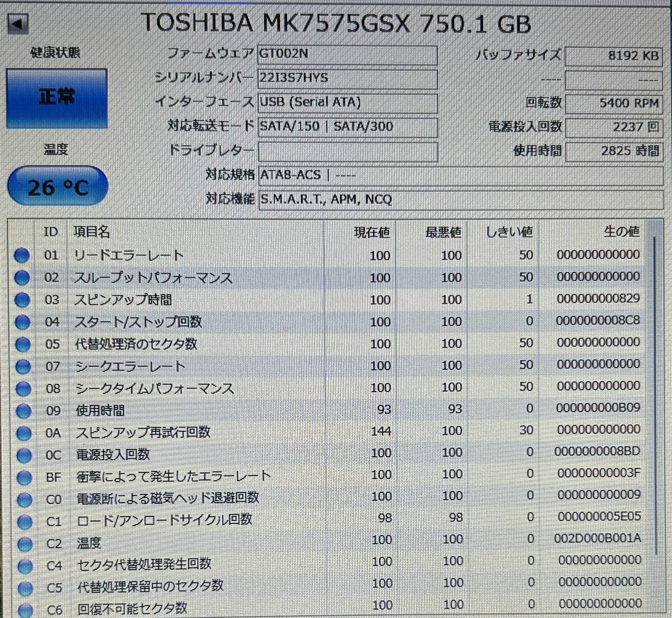The height and width of the screenshot is (618, 672).
Task: Select the セクタ代替処理発生回数 attribute name
Action: (144, 564)
